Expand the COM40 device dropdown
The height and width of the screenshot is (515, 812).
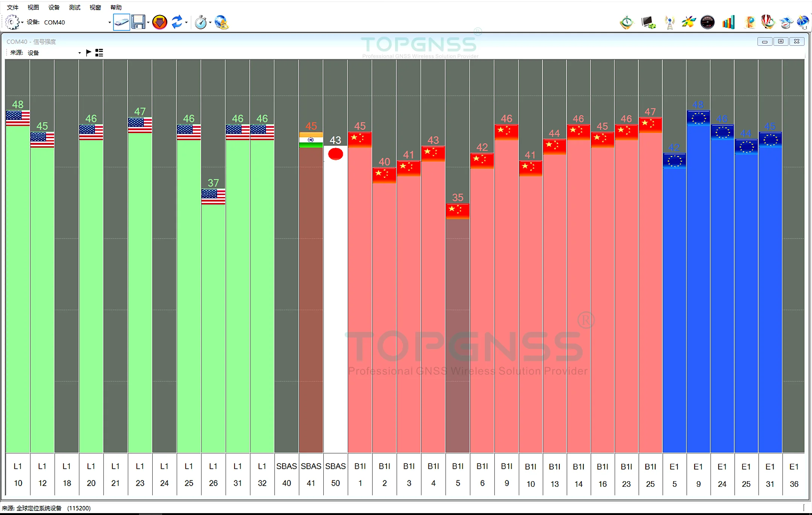[109, 23]
